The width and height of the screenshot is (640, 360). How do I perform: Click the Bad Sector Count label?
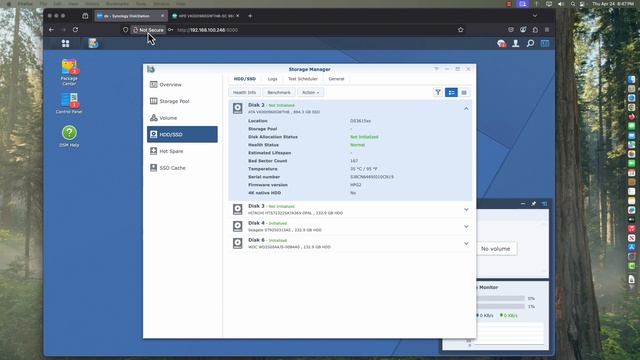tap(267, 161)
